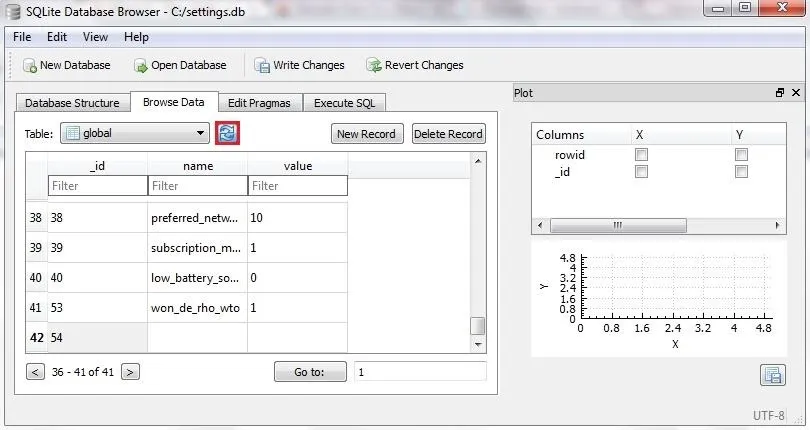Select the rowid entry in plot columns
The image size is (810, 430).
570,155
